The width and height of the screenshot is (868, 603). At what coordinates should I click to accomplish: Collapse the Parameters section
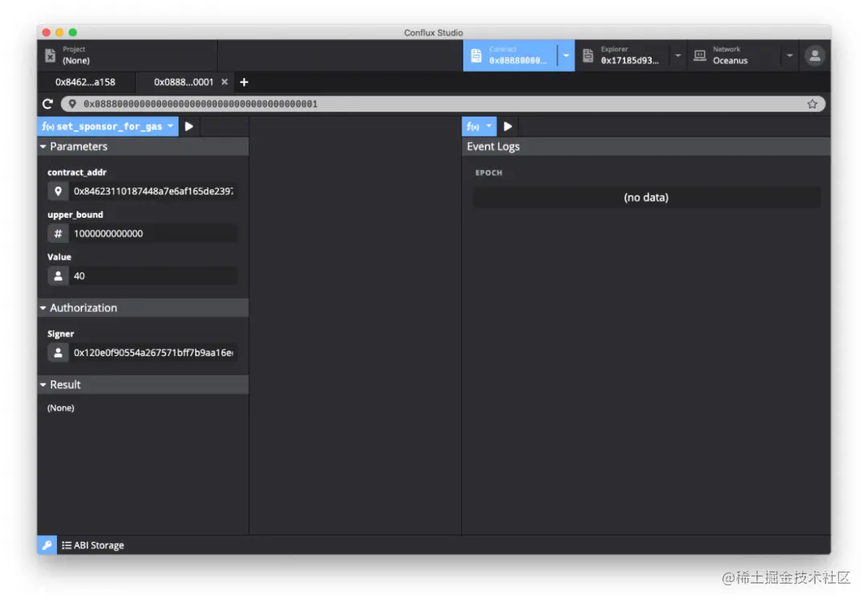pyautogui.click(x=143, y=146)
